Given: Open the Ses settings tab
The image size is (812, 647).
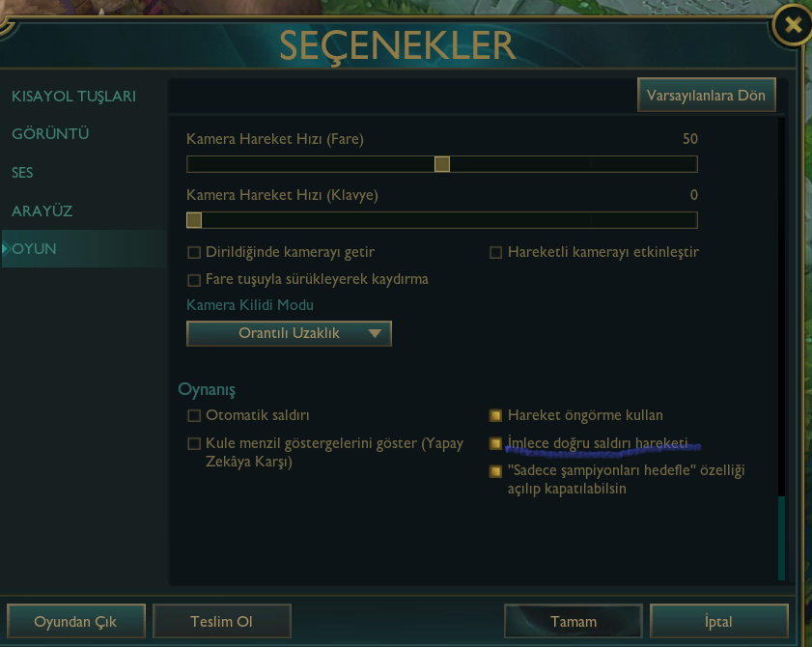Looking at the screenshot, I should coord(22,173).
